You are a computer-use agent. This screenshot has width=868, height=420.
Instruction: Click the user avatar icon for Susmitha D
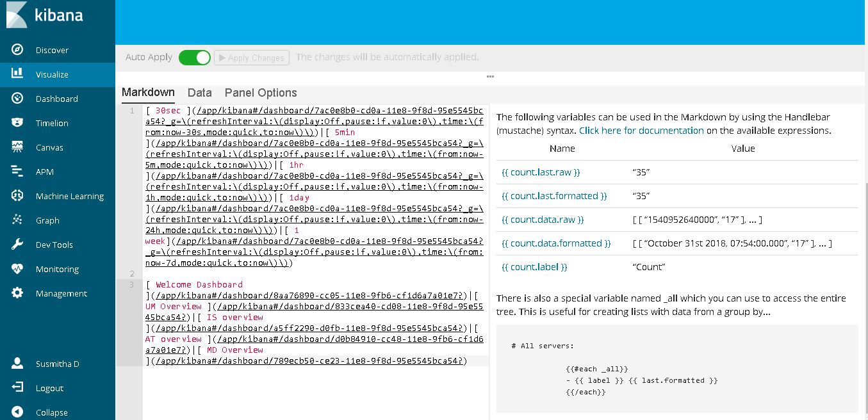[x=17, y=364]
